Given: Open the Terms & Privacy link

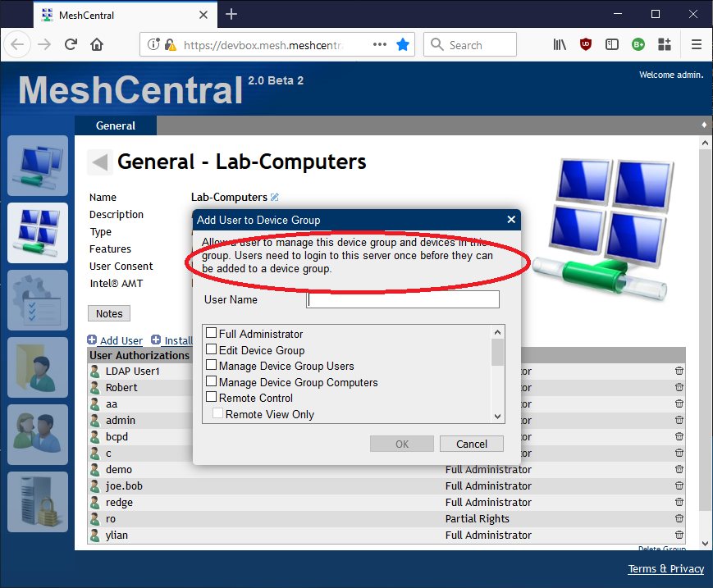Looking at the screenshot, I should [x=665, y=568].
